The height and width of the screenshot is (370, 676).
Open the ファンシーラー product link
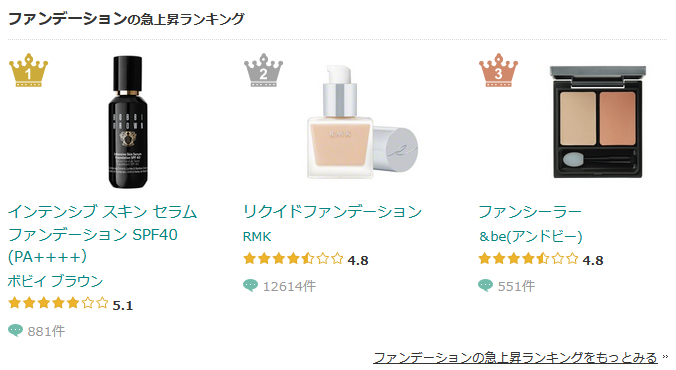[x=530, y=212]
